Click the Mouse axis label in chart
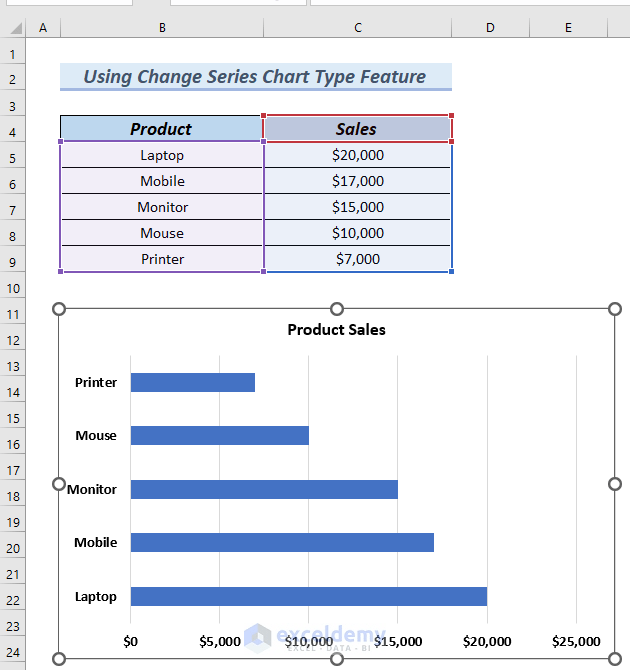This screenshot has height=670, width=630. pyautogui.click(x=96, y=435)
